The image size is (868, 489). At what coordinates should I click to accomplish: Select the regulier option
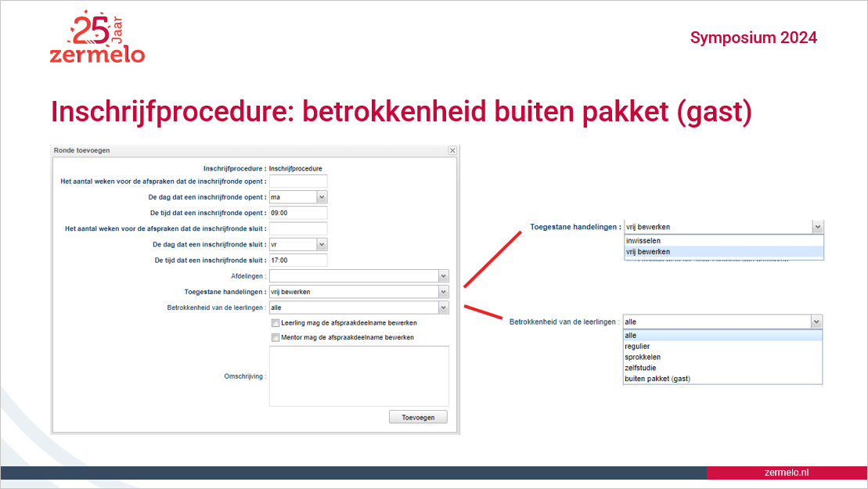(x=723, y=347)
